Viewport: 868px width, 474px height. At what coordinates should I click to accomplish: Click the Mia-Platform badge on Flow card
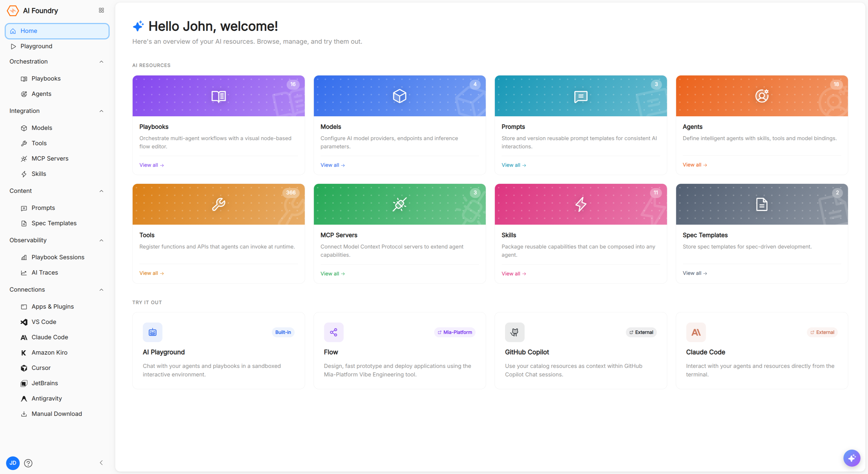point(454,332)
